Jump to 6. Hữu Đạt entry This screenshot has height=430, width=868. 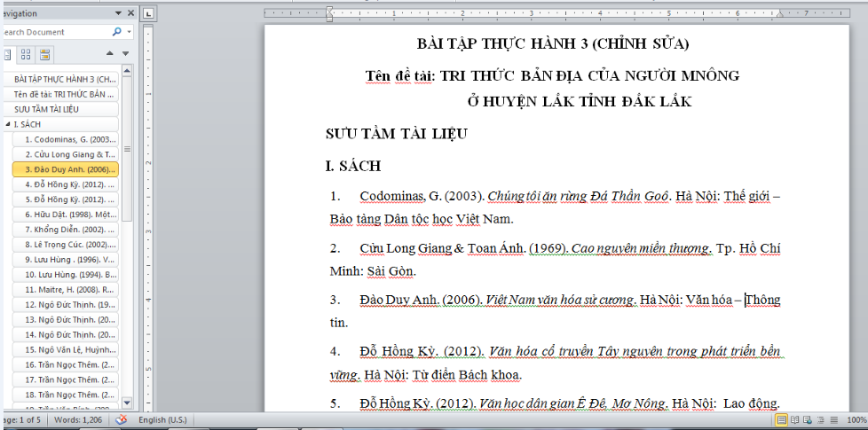click(66, 215)
